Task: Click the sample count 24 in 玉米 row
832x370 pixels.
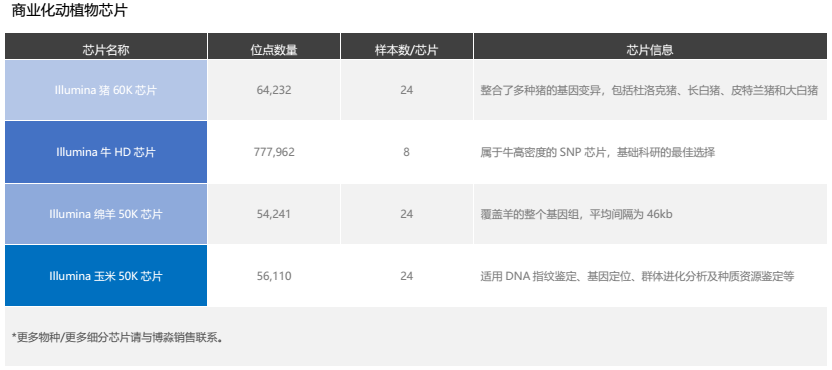Action: pyautogui.click(x=406, y=276)
